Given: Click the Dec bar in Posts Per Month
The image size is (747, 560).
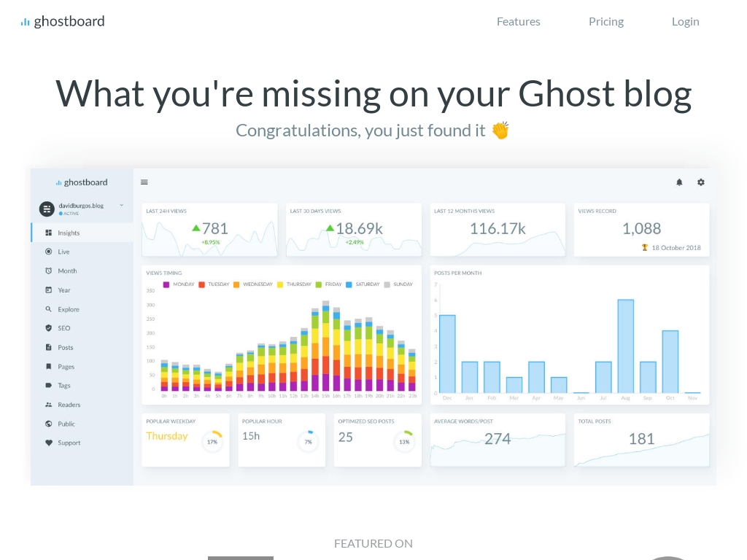Looking at the screenshot, I should (x=447, y=354).
